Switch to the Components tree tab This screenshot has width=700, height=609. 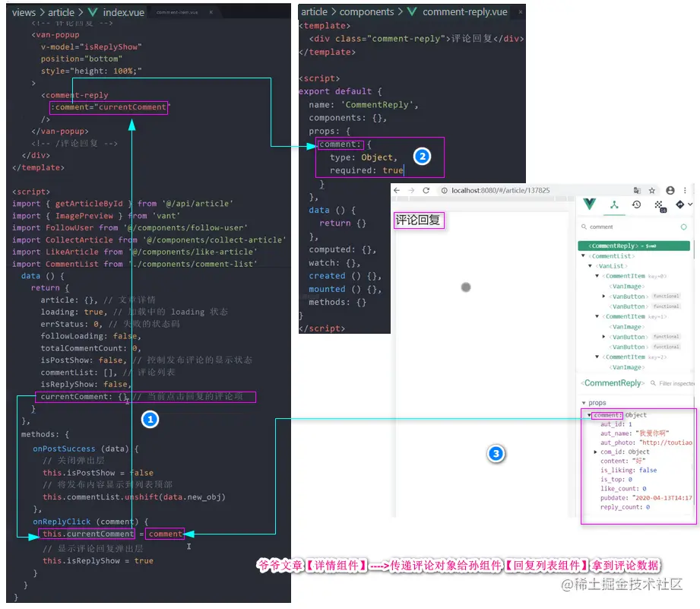614,205
